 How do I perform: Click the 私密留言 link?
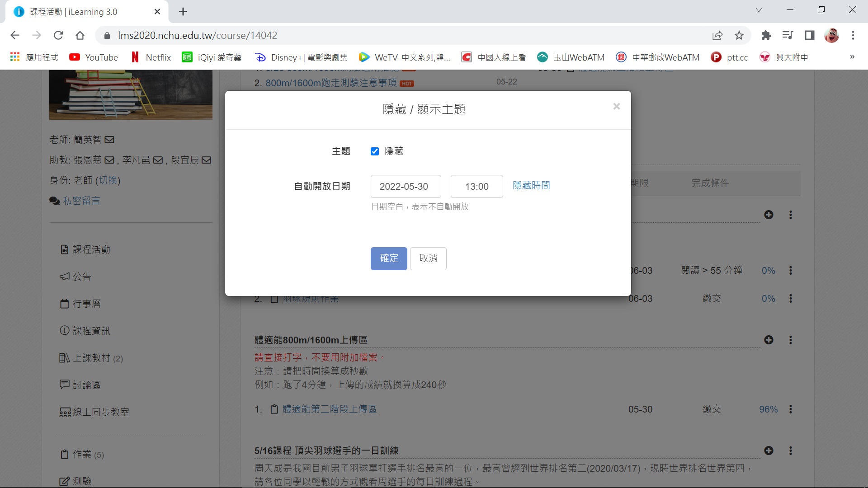coord(81,201)
